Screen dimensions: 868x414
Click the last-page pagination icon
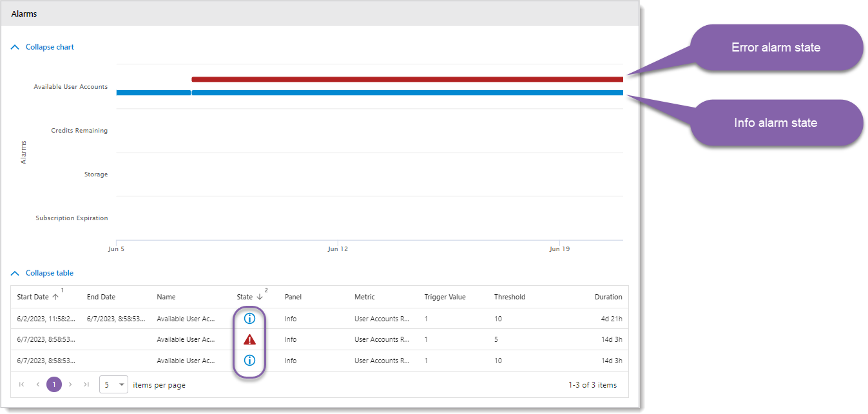click(x=86, y=384)
